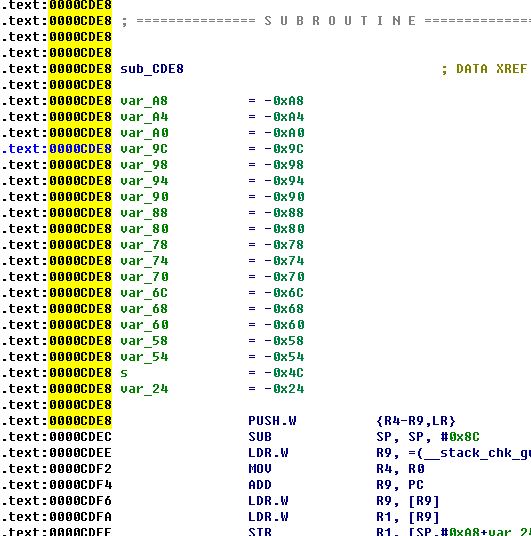Select the var_80 variable name
Image resolution: width=531 pixels, height=536 pixels.
coord(144,229)
